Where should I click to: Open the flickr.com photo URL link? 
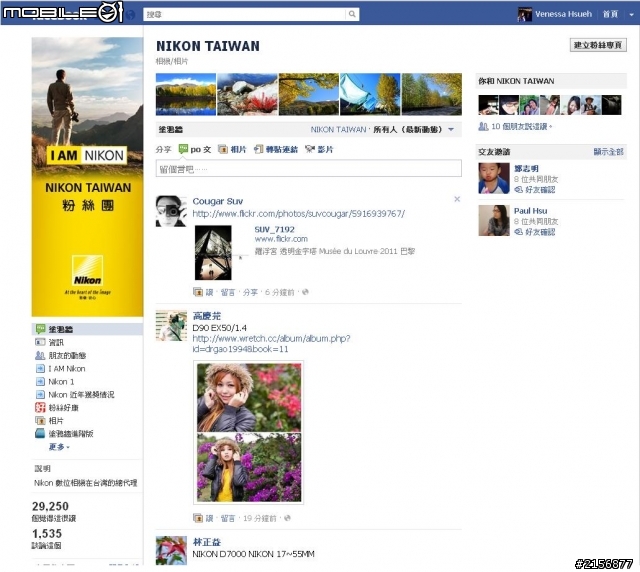[x=298, y=214]
